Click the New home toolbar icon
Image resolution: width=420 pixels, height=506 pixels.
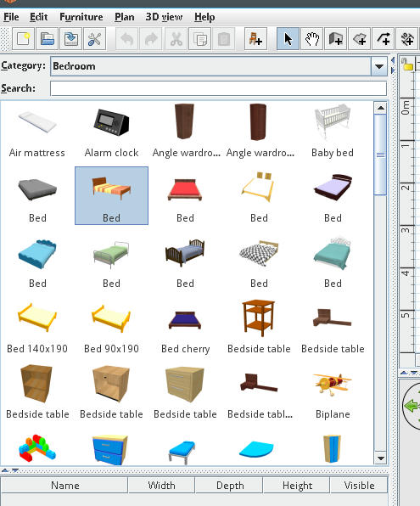(x=23, y=39)
